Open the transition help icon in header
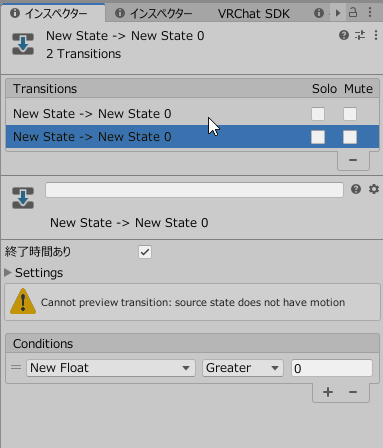This screenshot has width=383, height=448. pos(344,35)
